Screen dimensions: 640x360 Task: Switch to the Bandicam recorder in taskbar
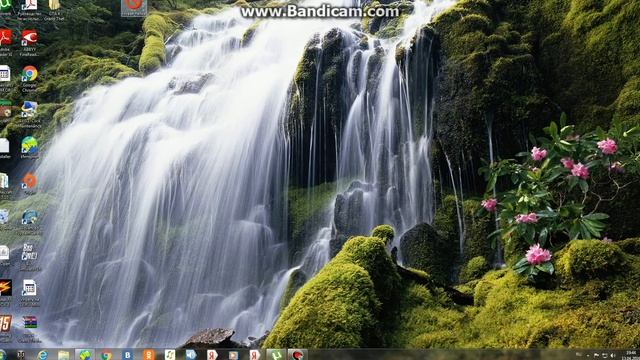click(298, 355)
